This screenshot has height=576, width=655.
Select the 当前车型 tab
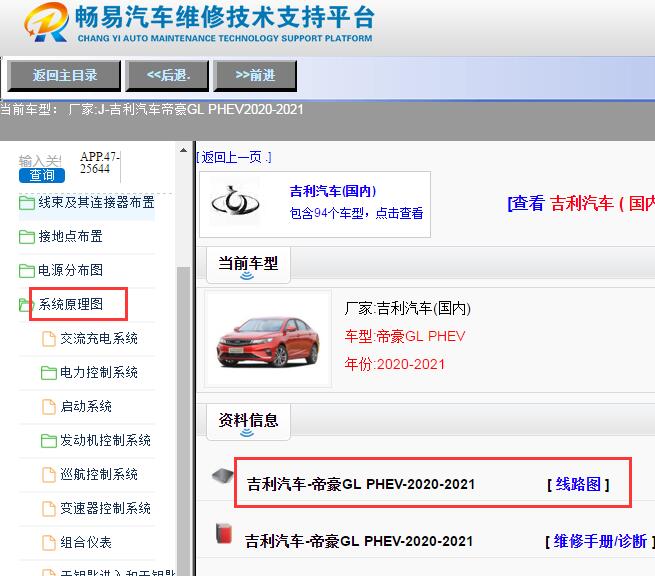[248, 265]
